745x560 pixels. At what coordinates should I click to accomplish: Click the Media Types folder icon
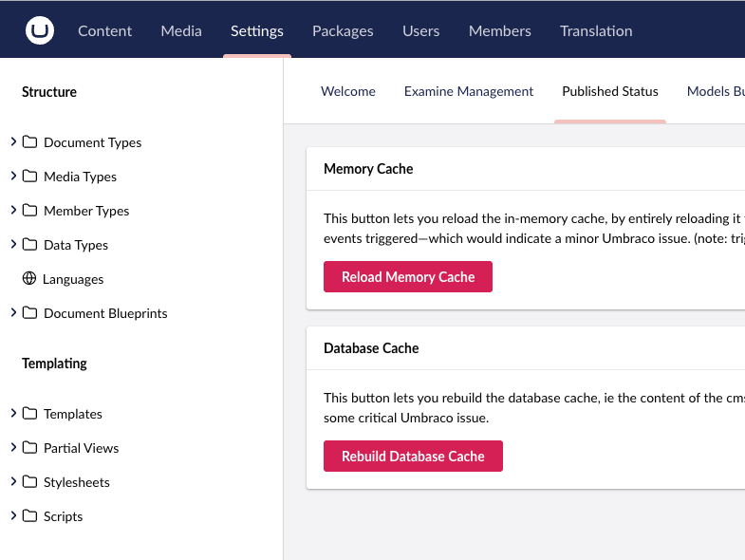[29, 177]
